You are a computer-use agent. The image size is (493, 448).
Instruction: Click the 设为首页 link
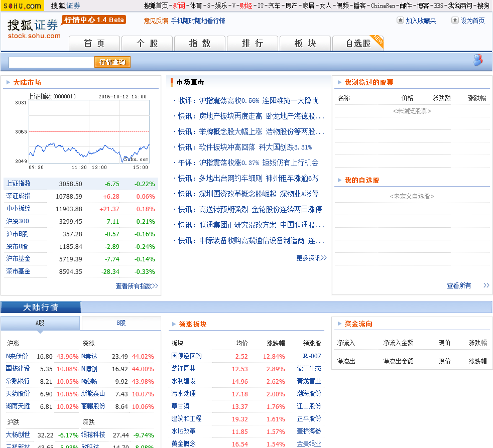[472, 21]
